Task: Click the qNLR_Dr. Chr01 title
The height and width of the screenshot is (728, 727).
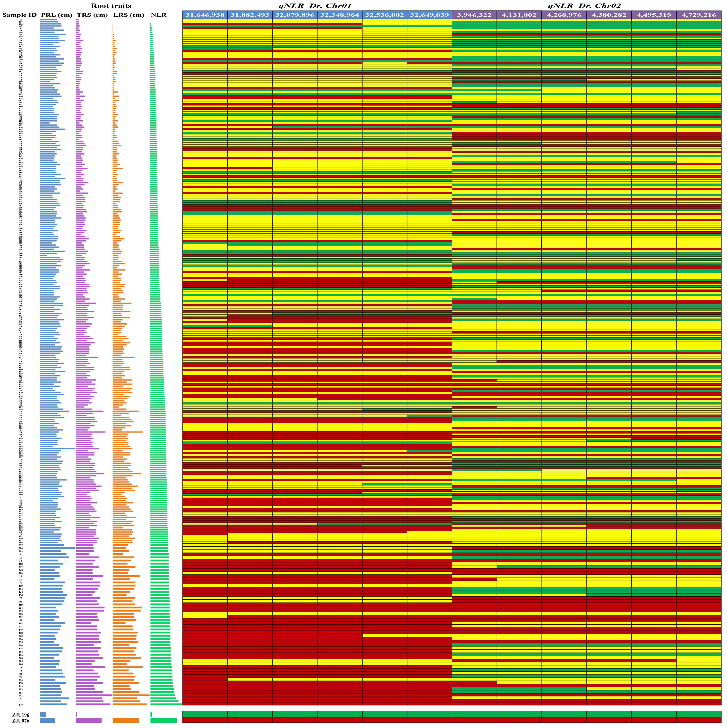Action: tap(315, 6)
